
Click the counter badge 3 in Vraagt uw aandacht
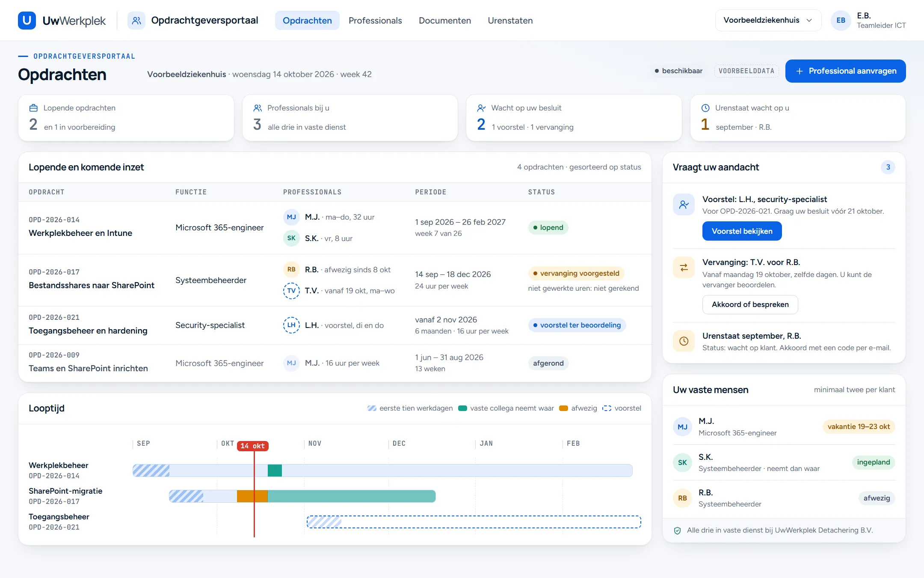click(x=888, y=167)
